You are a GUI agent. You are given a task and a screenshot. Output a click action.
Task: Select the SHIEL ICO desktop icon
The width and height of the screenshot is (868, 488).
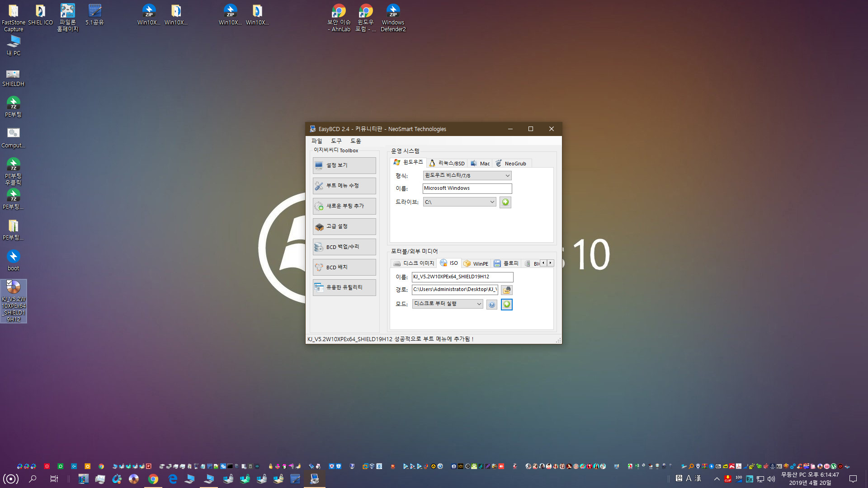tap(40, 15)
